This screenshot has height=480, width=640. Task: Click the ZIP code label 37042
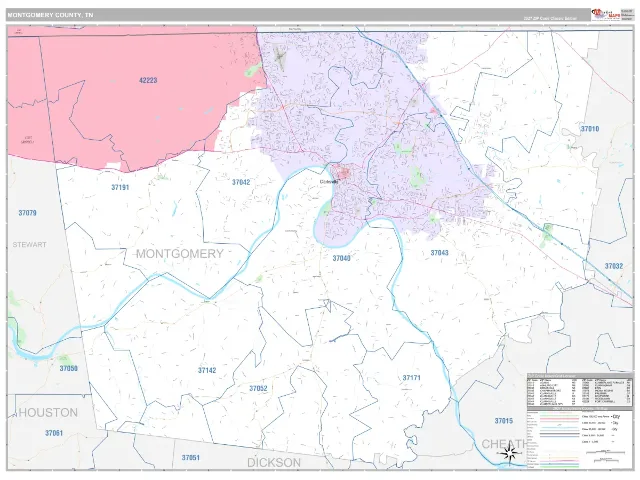coord(241,182)
